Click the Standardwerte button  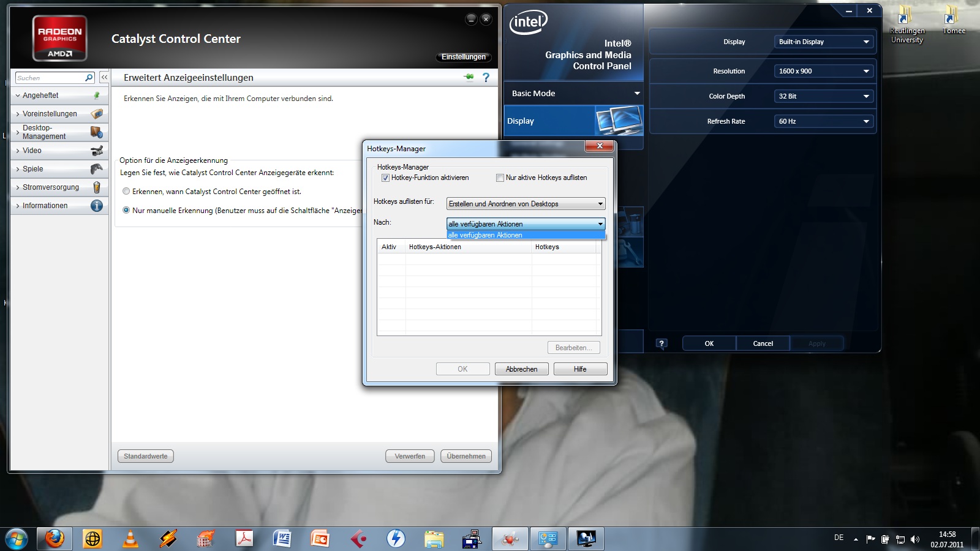[146, 456]
